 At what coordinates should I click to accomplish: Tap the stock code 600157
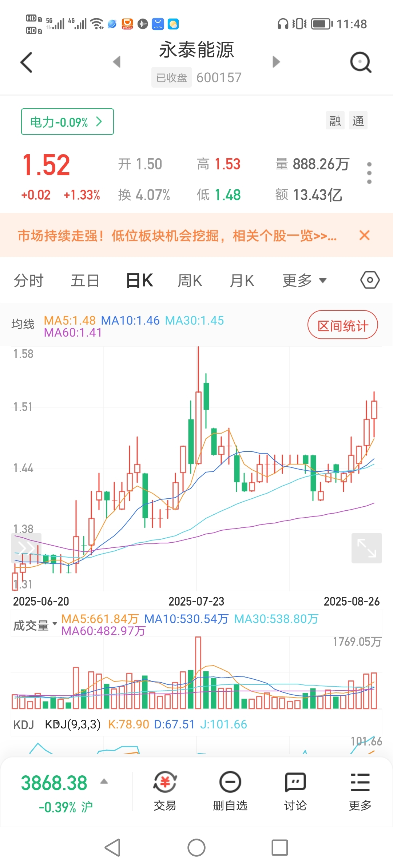point(219,77)
